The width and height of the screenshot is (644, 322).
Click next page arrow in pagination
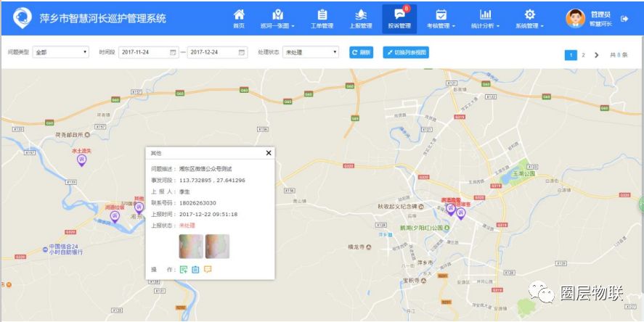pyautogui.click(x=596, y=54)
